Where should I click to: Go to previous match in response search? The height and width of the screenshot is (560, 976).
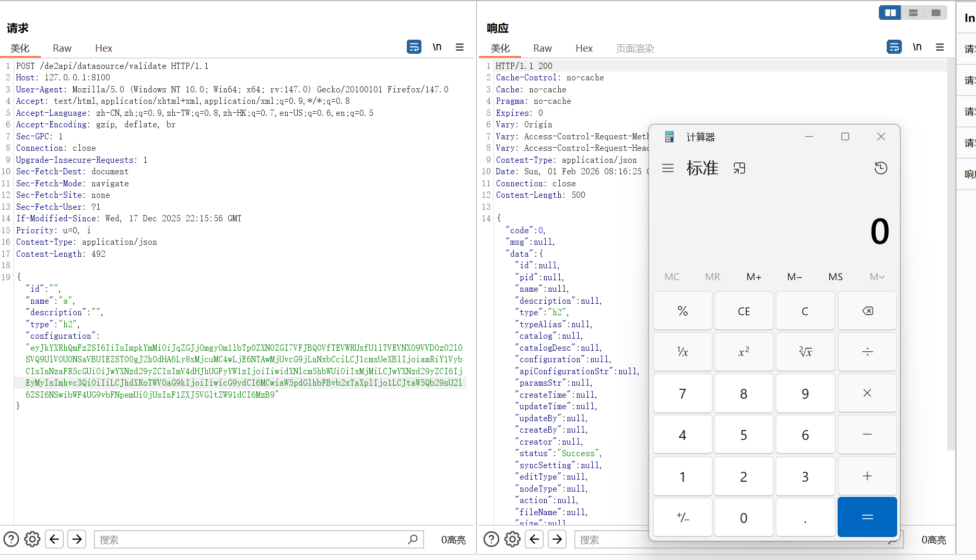tap(534, 539)
